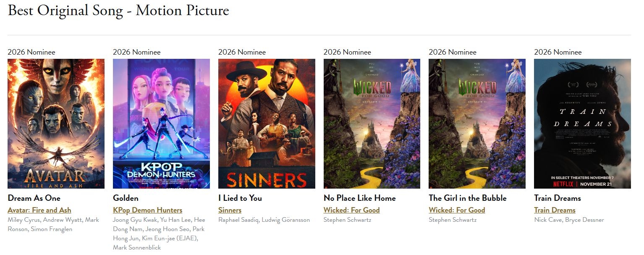
Task: Click the Sinners film link
Action: click(230, 210)
